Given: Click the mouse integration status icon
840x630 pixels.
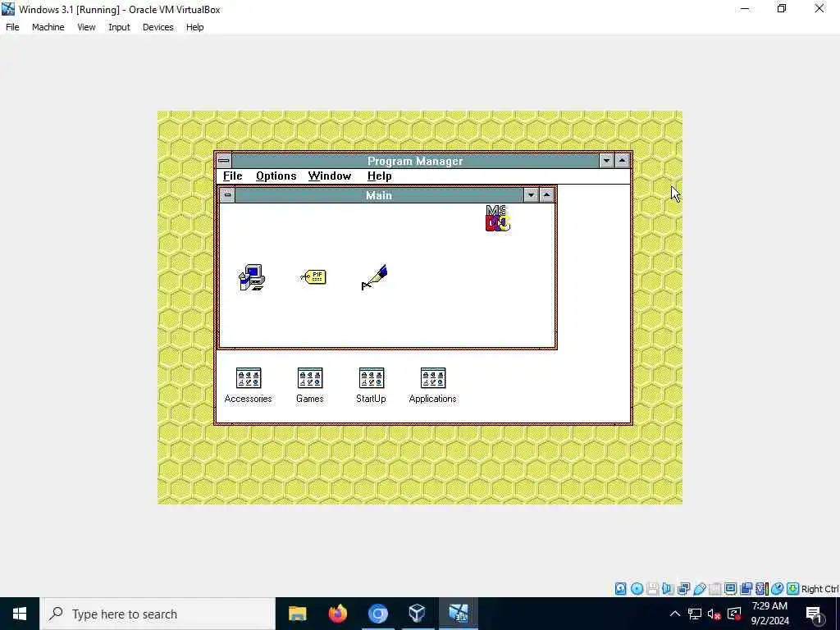Looking at the screenshot, I should coord(778,589).
